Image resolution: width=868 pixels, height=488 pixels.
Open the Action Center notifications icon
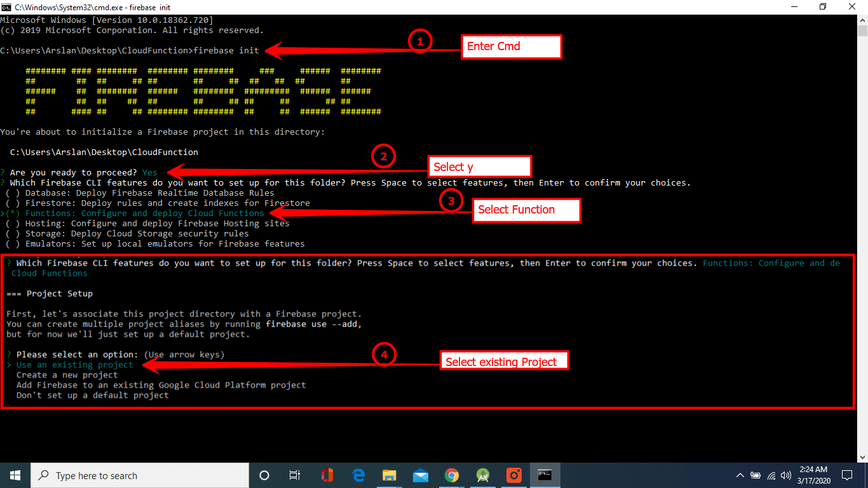click(847, 475)
